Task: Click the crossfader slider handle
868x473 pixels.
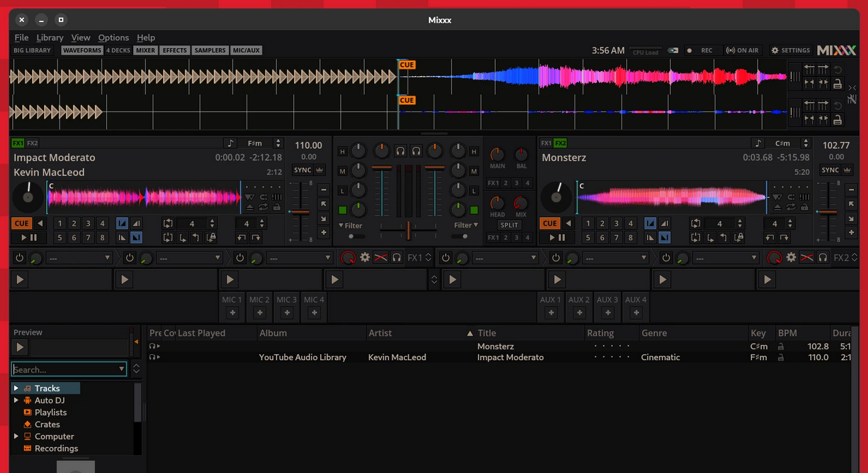Action: click(x=408, y=230)
